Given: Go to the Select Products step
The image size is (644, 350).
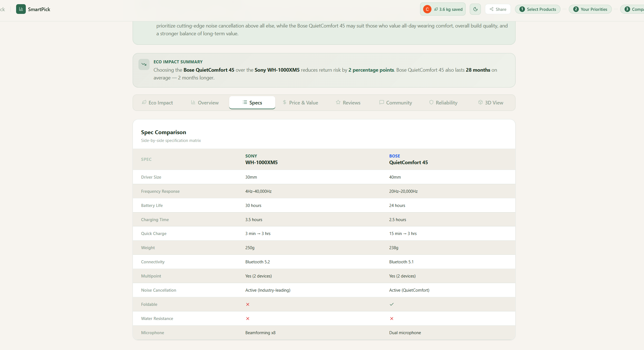Looking at the screenshot, I should [537, 9].
